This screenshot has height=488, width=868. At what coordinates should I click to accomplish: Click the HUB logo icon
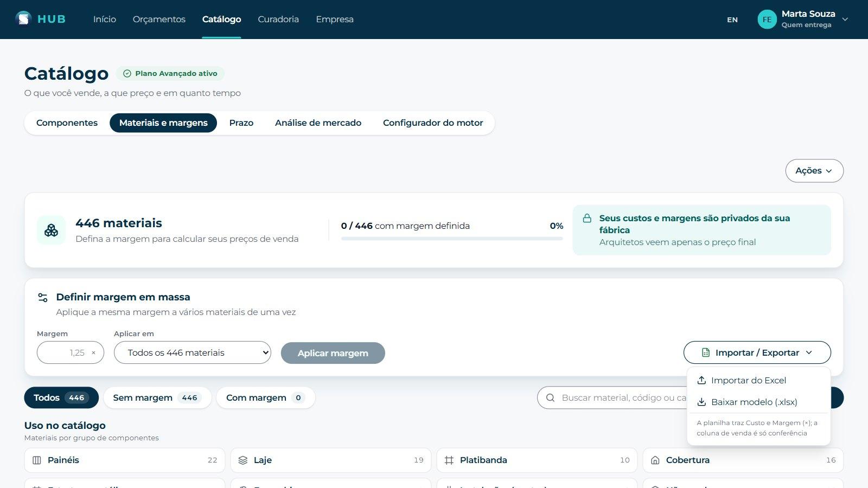pyautogui.click(x=23, y=18)
